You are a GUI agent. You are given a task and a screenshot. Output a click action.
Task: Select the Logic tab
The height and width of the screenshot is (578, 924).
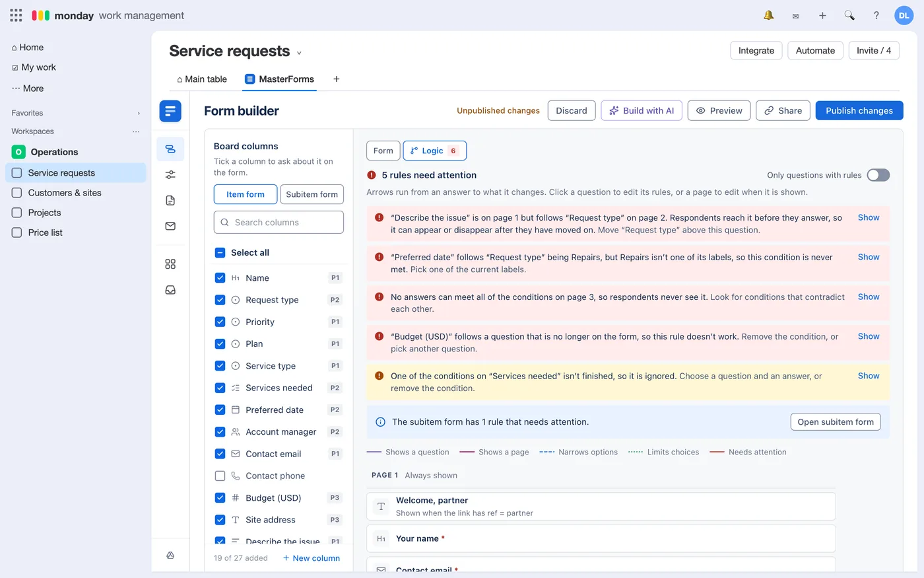point(435,151)
